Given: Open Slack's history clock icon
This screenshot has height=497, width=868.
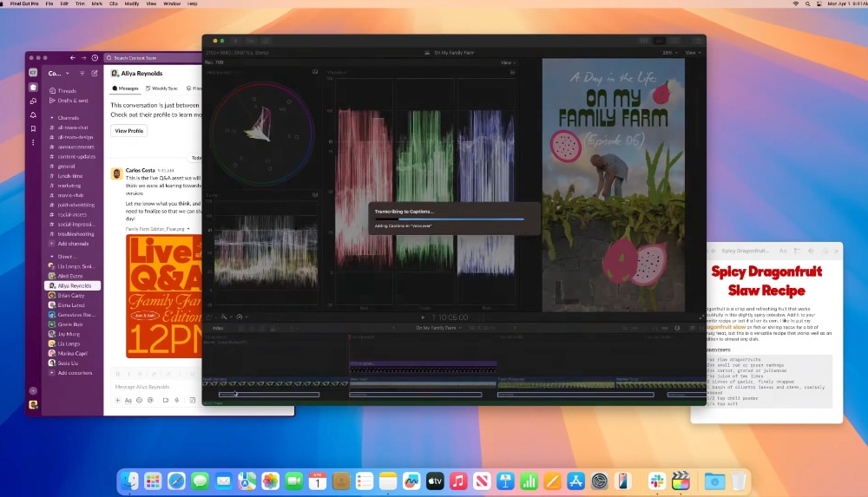Looking at the screenshot, I should (x=95, y=57).
